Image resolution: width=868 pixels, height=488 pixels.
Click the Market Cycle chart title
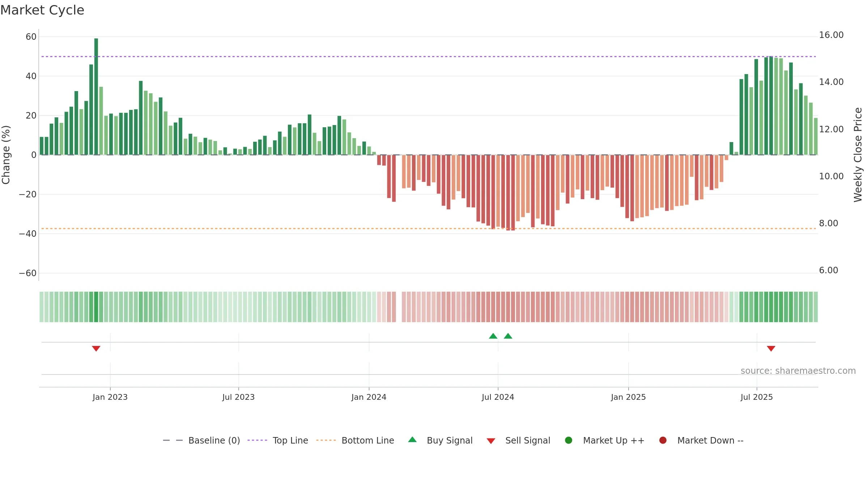(x=42, y=10)
